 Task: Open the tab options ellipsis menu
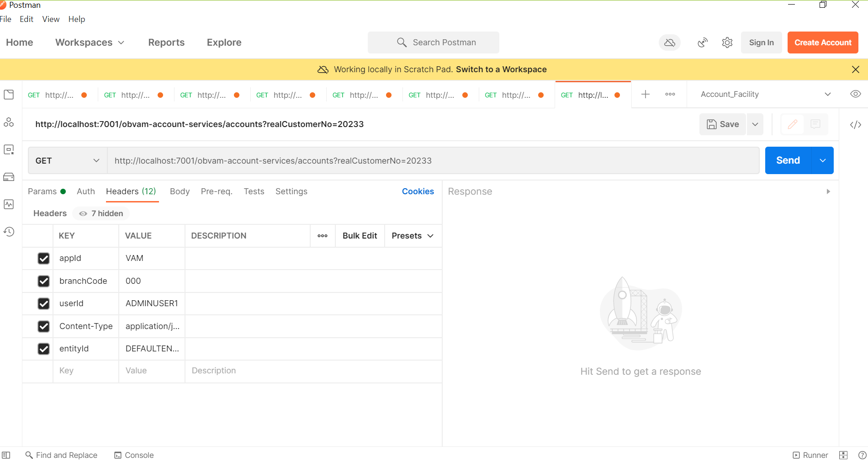(x=670, y=94)
